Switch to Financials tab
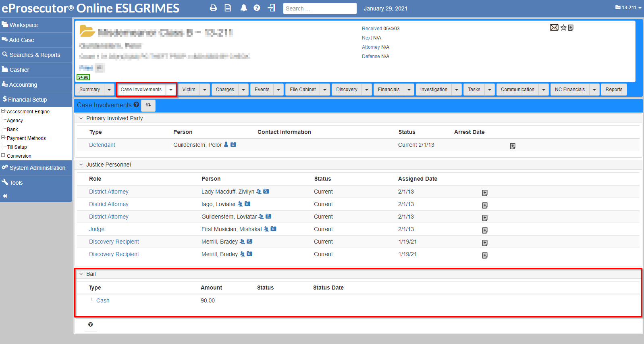Image resolution: width=644 pixels, height=344 pixels. pos(389,90)
